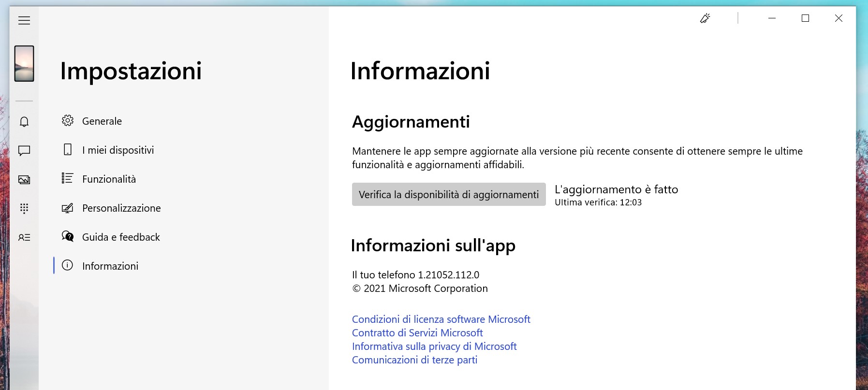The height and width of the screenshot is (390, 868).
Task: Click the Ultima verifica: 12:03 text
Action: click(598, 202)
